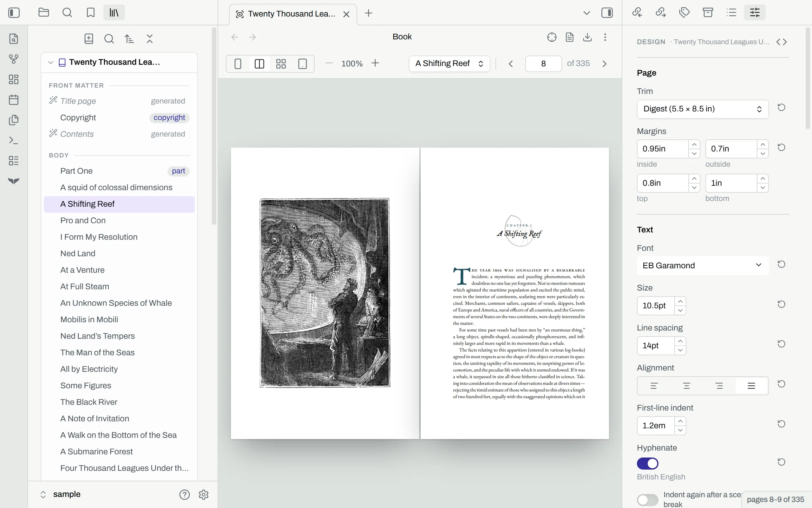
Task: Zoom in with the plus button
Action: click(375, 63)
